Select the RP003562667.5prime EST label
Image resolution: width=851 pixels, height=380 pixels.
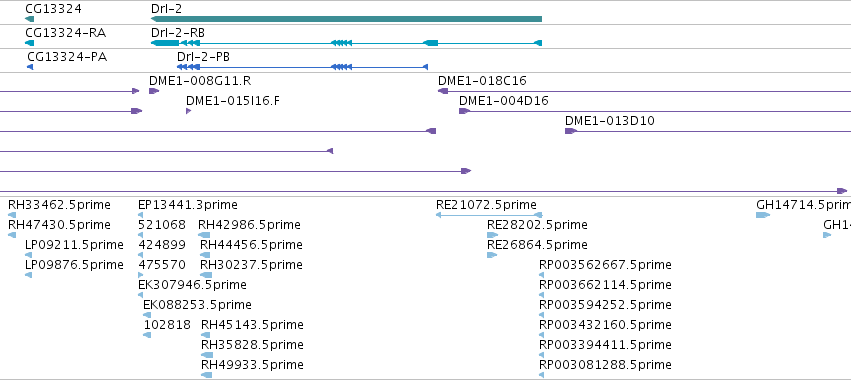(x=605, y=265)
